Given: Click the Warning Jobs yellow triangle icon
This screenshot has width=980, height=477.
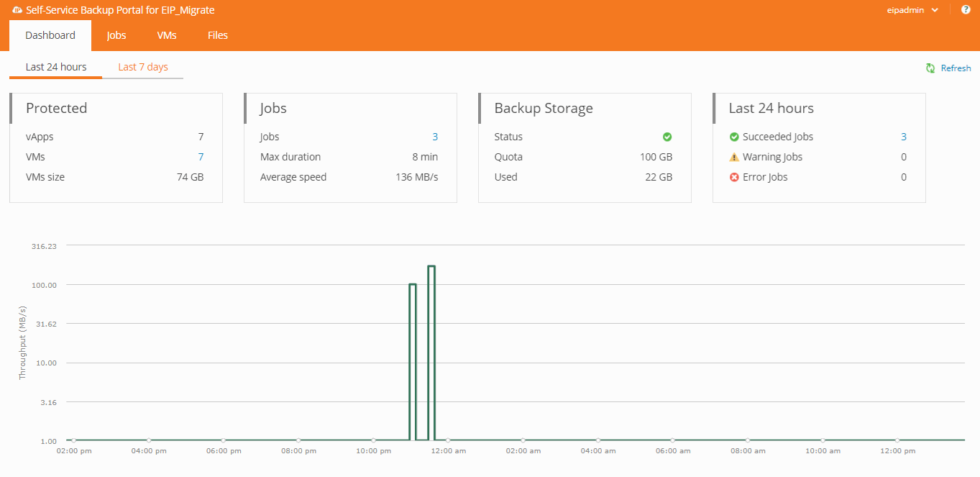Looking at the screenshot, I should point(734,157).
